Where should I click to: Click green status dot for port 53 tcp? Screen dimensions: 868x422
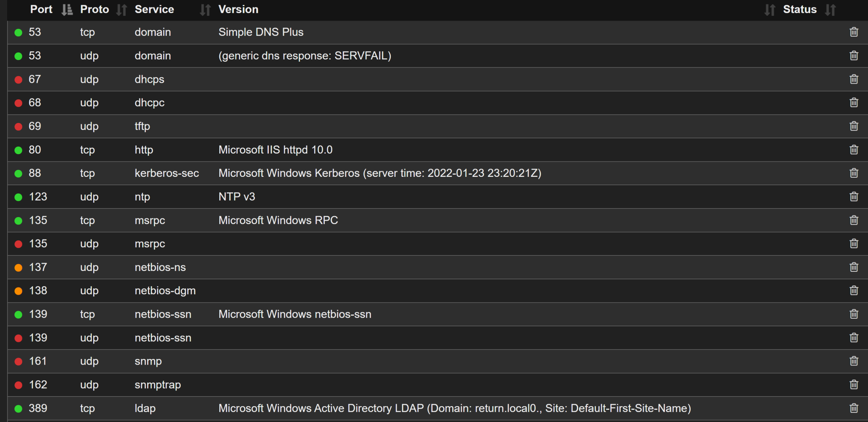[x=18, y=32]
